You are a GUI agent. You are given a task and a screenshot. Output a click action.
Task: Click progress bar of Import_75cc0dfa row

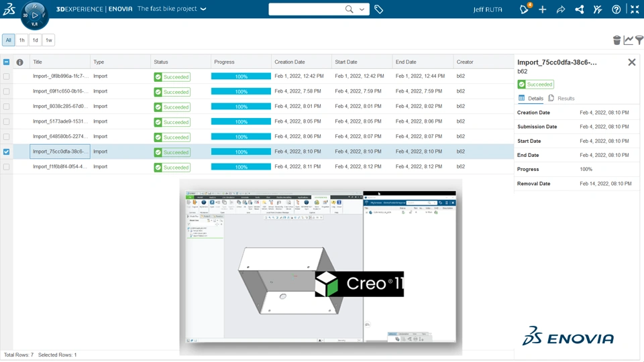click(x=241, y=152)
